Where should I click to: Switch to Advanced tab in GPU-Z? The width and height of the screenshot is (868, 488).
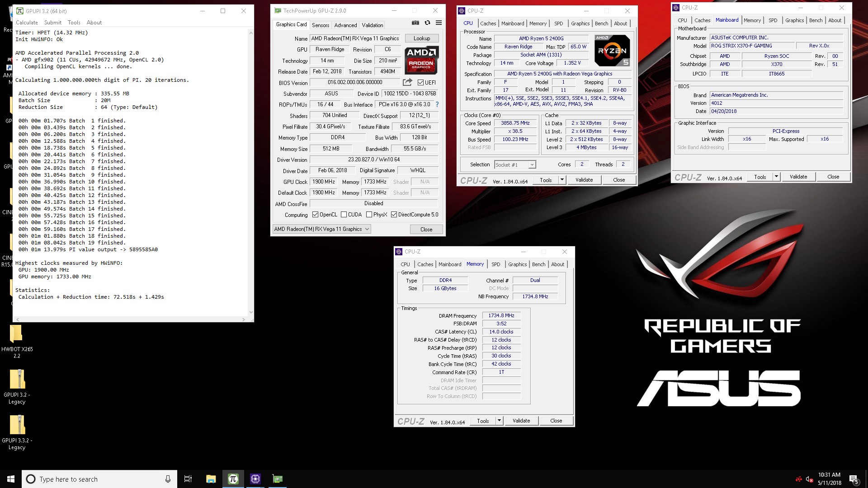[345, 25]
